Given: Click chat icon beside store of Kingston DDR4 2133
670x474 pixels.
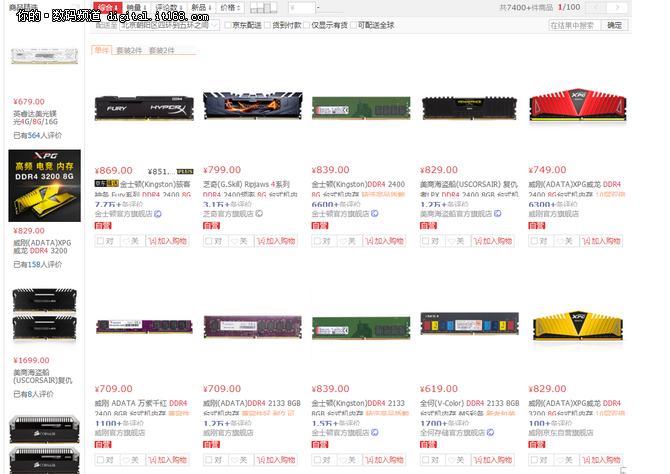Looking at the screenshot, I should pos(375,432).
